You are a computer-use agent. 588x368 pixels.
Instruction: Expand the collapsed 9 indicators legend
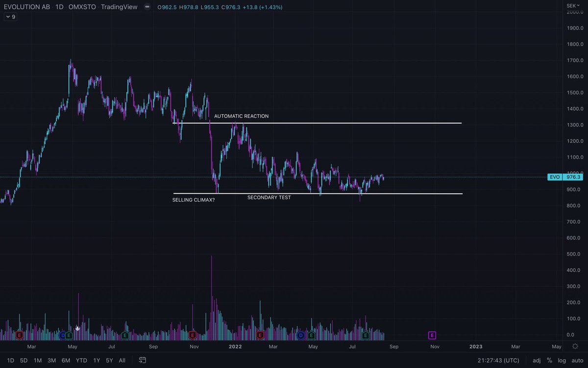(10, 17)
